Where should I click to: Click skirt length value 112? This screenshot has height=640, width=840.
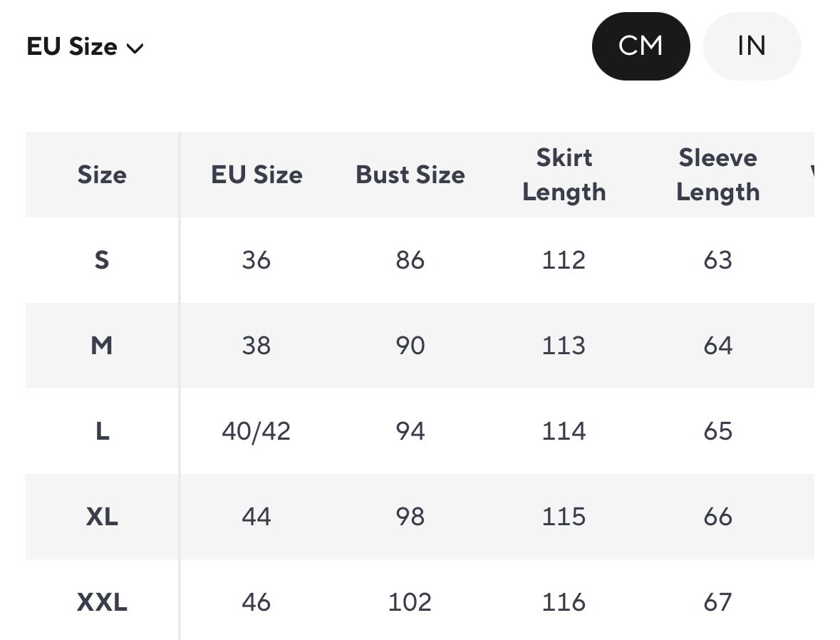564,260
